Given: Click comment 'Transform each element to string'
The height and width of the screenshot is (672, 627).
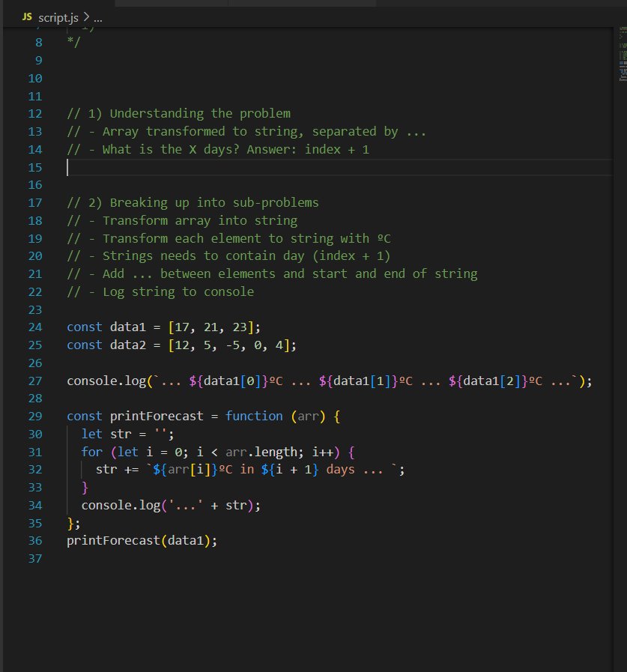Looking at the screenshot, I should (218, 238).
